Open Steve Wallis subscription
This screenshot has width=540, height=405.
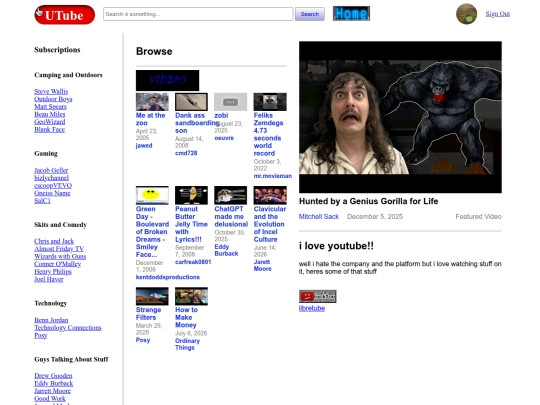point(51,91)
